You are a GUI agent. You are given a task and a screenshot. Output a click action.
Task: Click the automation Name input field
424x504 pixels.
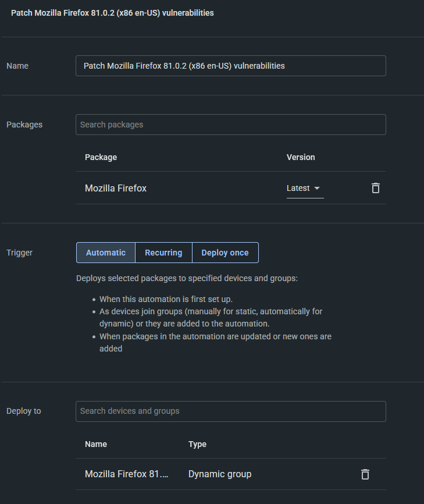(231, 66)
